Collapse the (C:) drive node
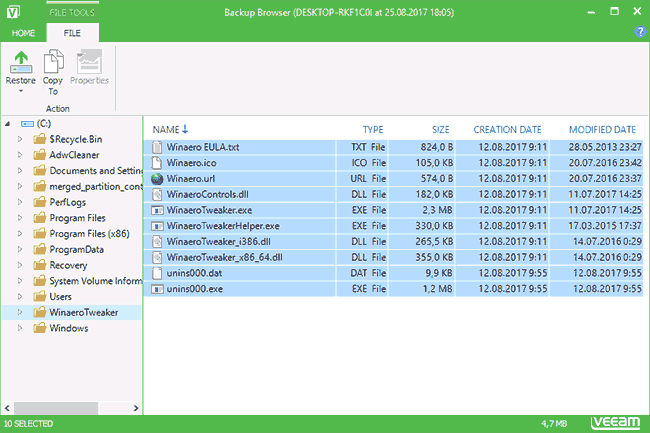Viewport: 650px width, 433px height. (x=7, y=123)
